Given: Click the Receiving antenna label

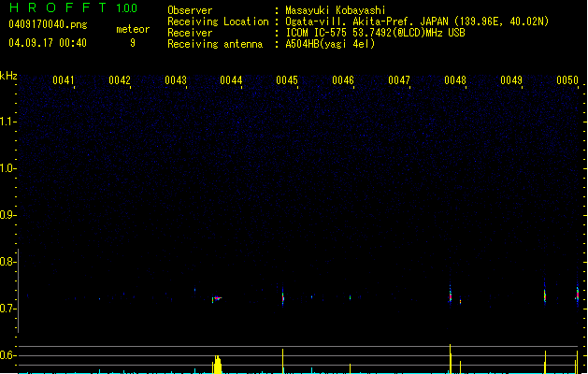Looking at the screenshot, I should point(215,44).
